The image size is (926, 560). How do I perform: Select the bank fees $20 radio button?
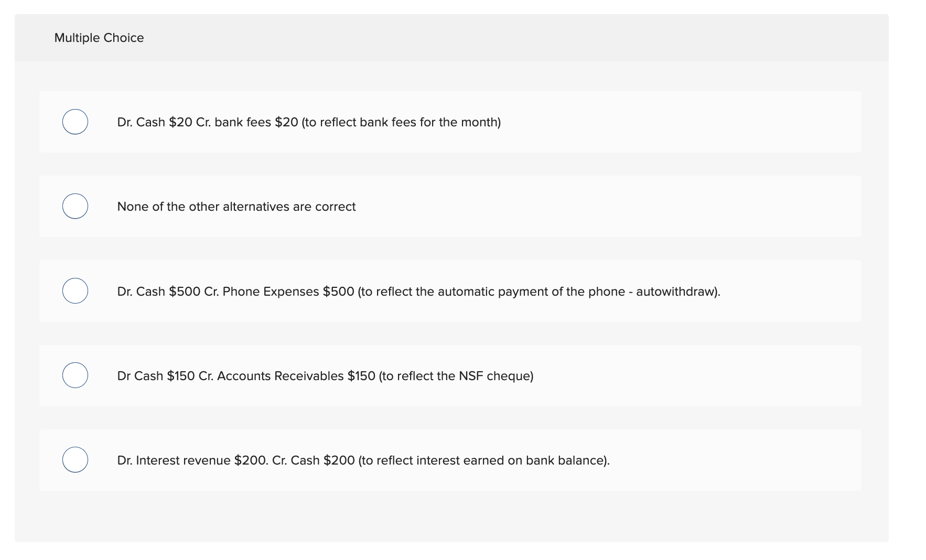pos(75,122)
